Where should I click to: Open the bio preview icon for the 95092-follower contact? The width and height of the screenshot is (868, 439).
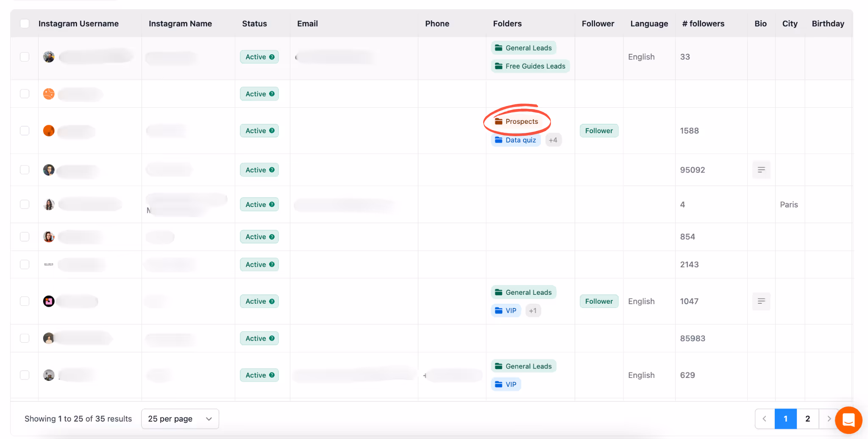[x=761, y=170]
